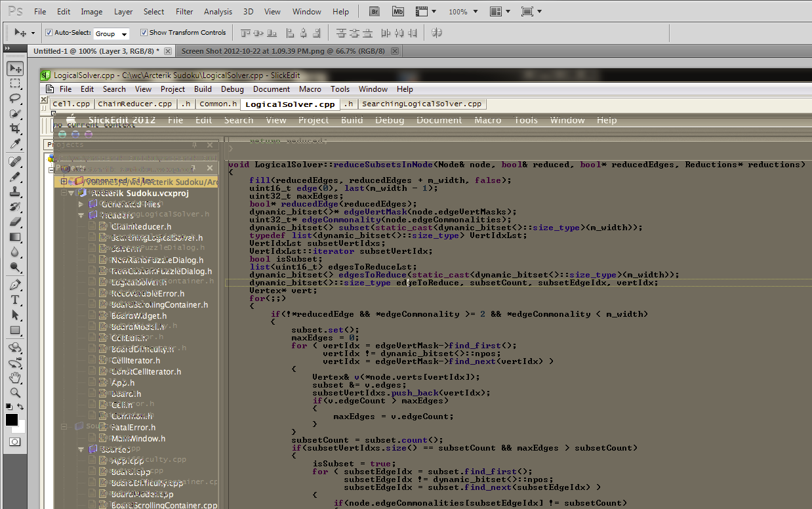This screenshot has height=509, width=812.
Task: Select the Clone Stamp tool
Action: coord(14,192)
